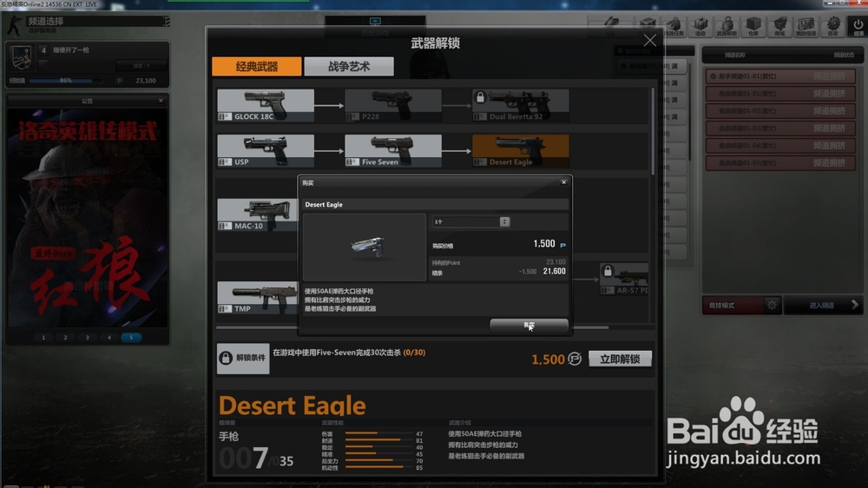Image resolution: width=868 pixels, height=488 pixels.
Task: Close the 公告 announcement panel
Action: pos(161,101)
